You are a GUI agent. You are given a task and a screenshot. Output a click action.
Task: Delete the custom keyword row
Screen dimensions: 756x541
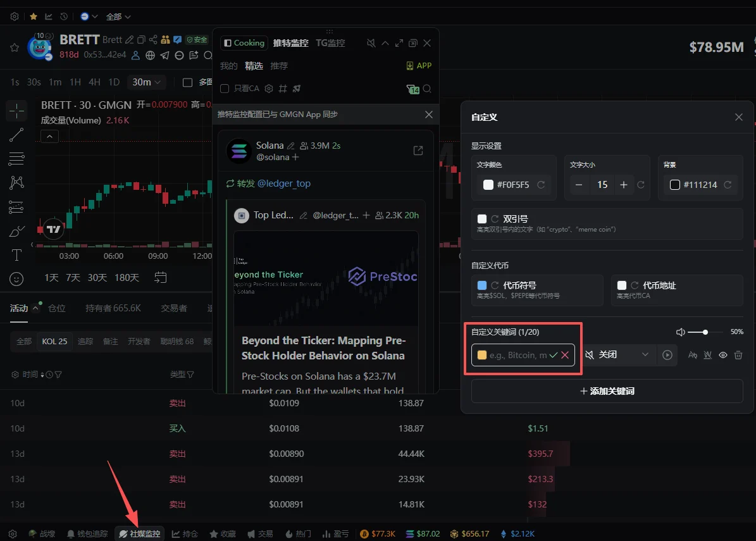pyautogui.click(x=738, y=355)
